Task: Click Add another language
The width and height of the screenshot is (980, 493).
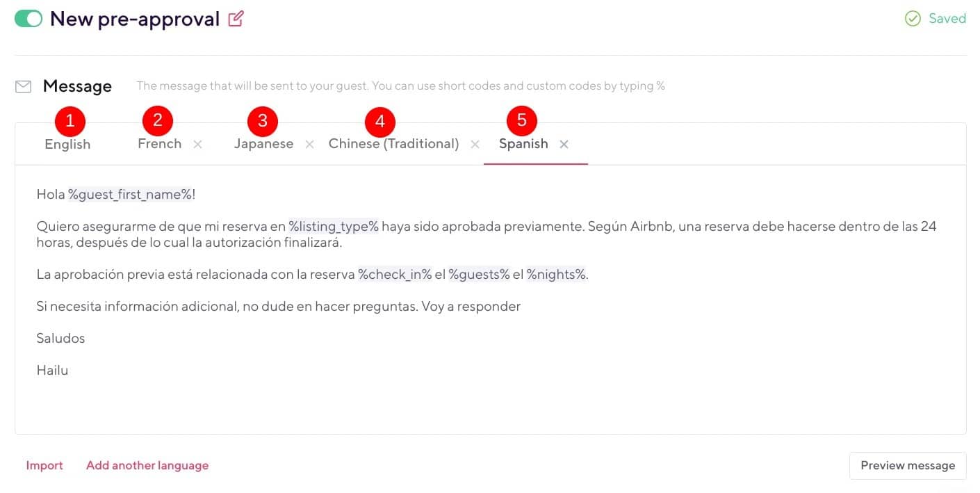Action: coord(147,465)
